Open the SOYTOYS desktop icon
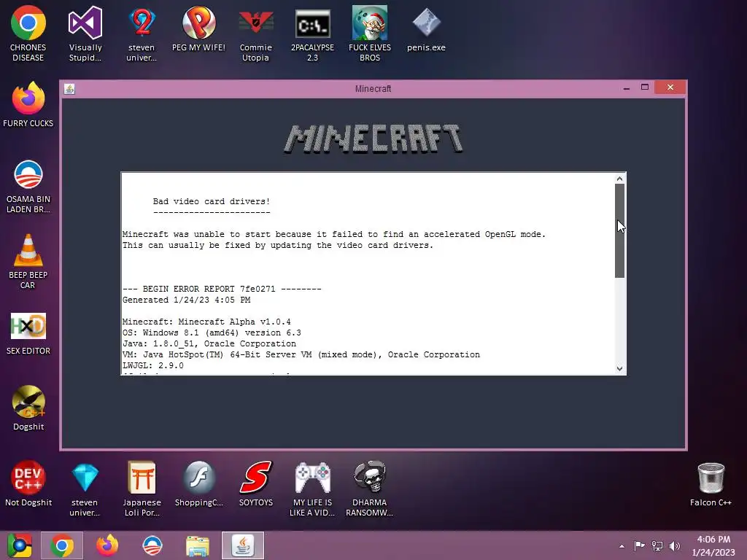 point(256,483)
